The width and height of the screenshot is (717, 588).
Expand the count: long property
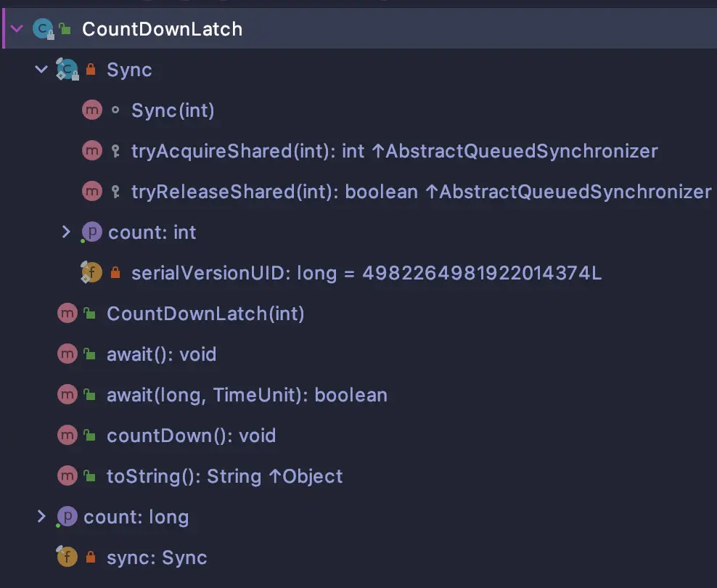click(41, 517)
